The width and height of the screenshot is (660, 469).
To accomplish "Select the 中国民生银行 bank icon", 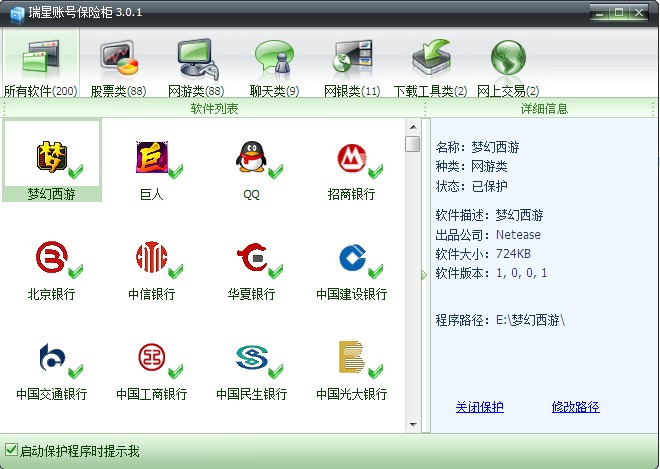I will (x=252, y=357).
